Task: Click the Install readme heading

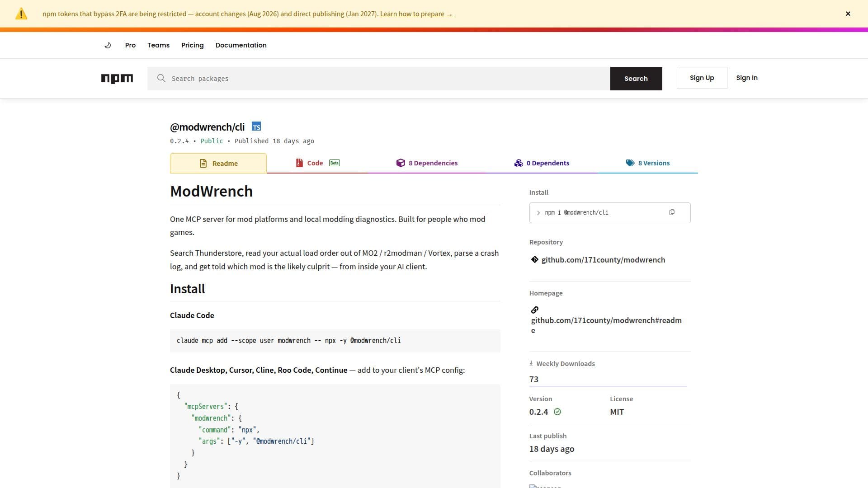Action: point(187,289)
